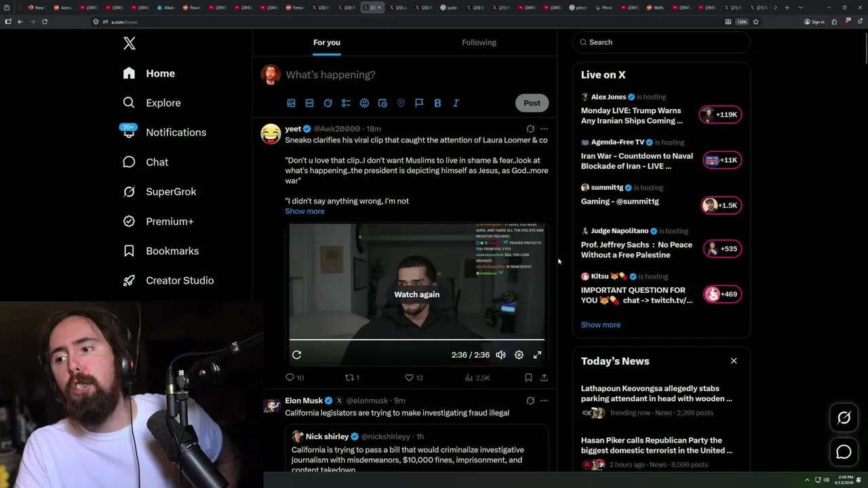Show more Live on X broadcasts
The image size is (868, 488).
pos(600,325)
